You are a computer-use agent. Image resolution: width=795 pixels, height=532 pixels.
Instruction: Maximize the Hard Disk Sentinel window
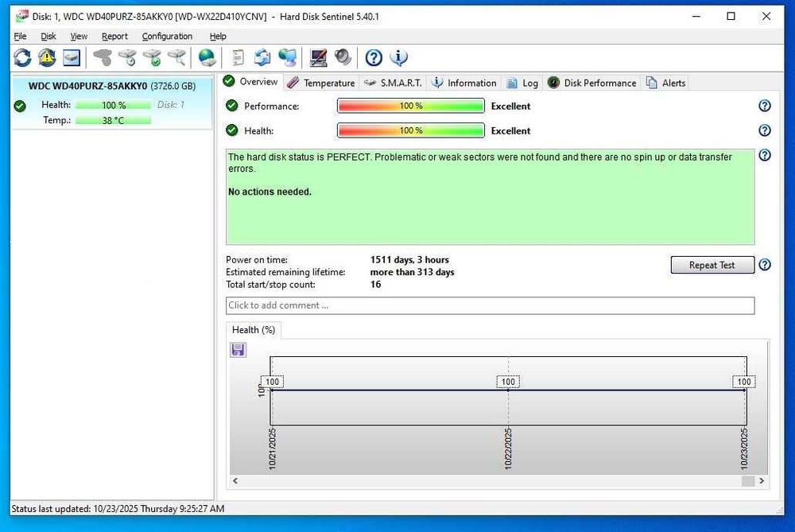731,16
